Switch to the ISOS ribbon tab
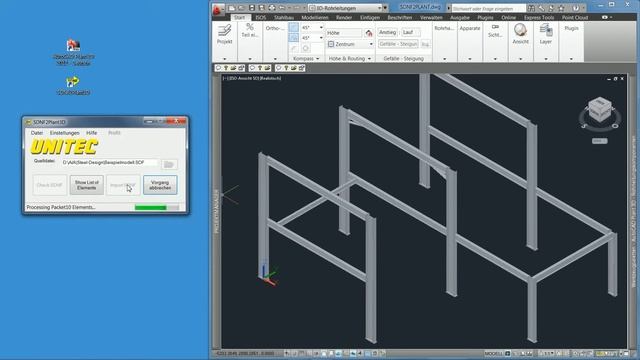The width and height of the screenshot is (640, 360). (x=261, y=18)
